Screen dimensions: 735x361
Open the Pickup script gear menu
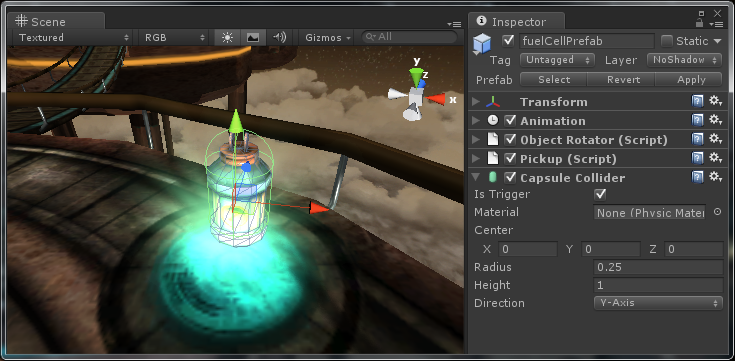pyautogui.click(x=715, y=158)
